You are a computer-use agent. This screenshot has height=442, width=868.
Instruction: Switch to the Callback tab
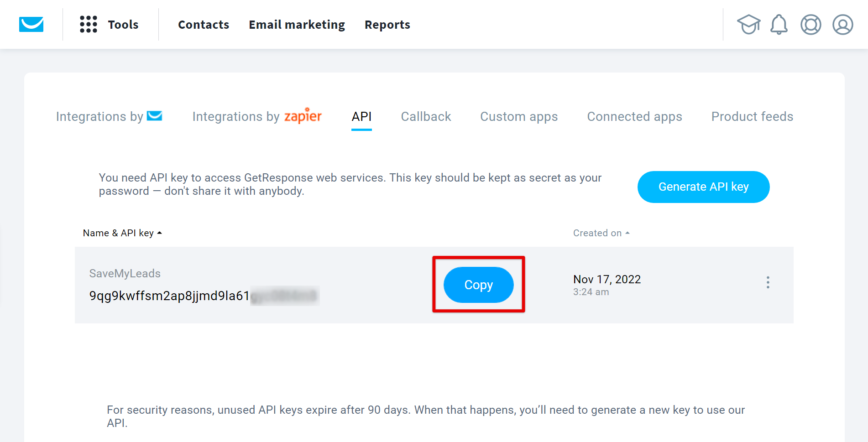426,116
